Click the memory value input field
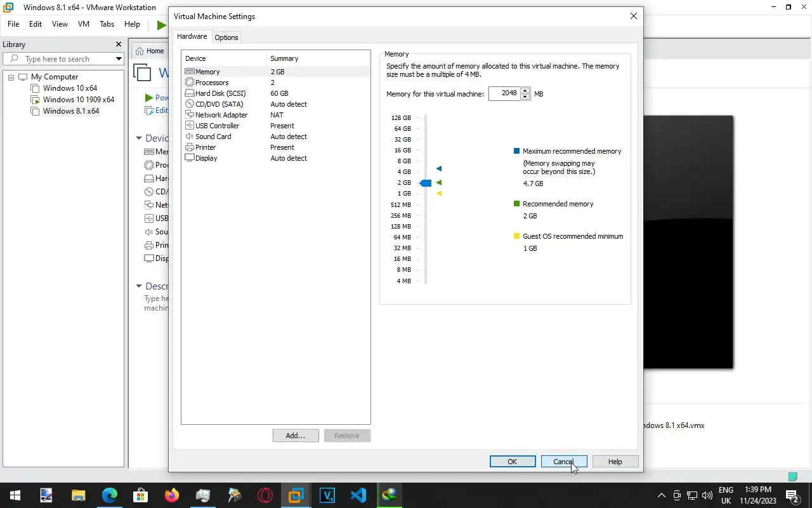The height and width of the screenshot is (508, 812). pyautogui.click(x=504, y=93)
